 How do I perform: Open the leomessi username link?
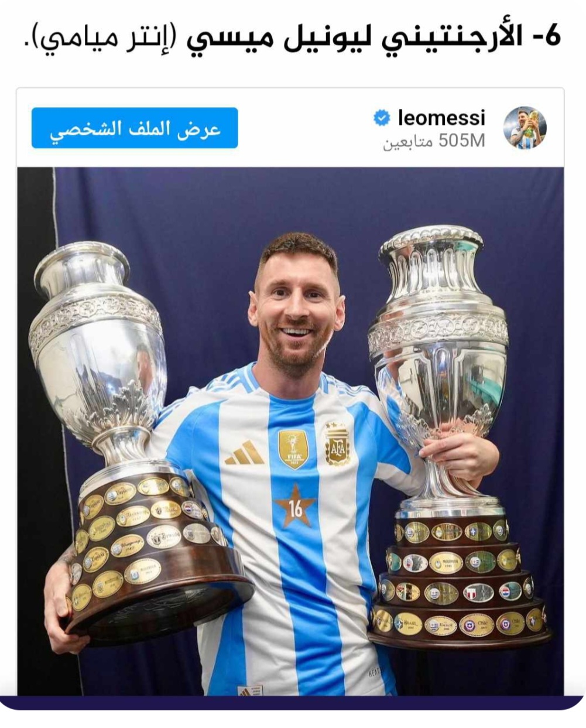coord(441,118)
